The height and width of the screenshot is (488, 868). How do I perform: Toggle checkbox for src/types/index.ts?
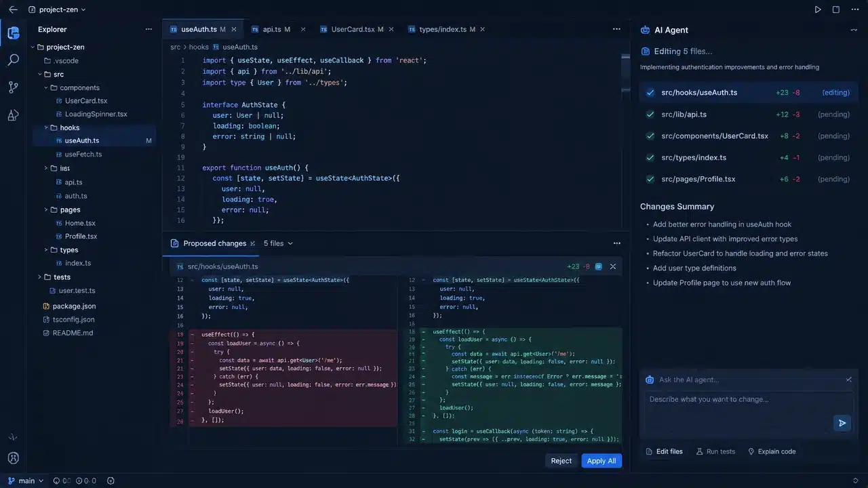tap(650, 157)
